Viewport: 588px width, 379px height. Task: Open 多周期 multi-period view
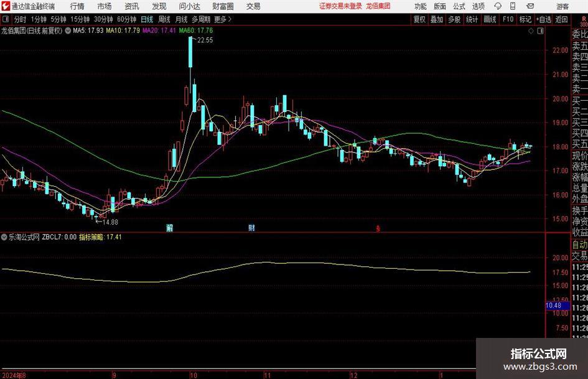tap(201, 19)
